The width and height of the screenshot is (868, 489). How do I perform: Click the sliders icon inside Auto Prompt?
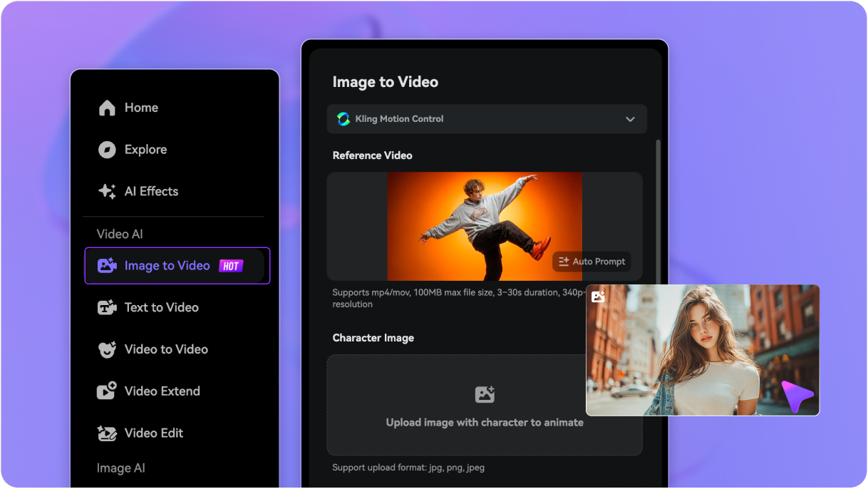point(563,262)
